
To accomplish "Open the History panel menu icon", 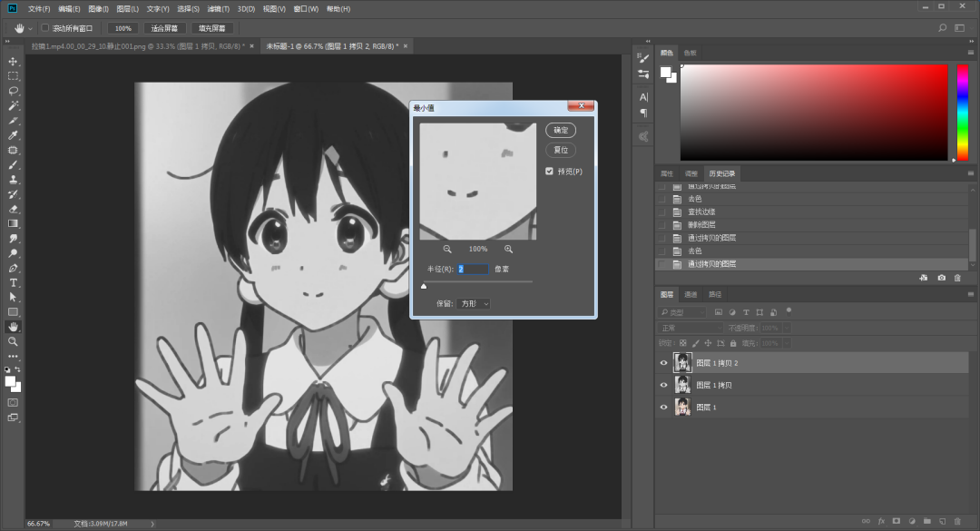I will point(971,174).
